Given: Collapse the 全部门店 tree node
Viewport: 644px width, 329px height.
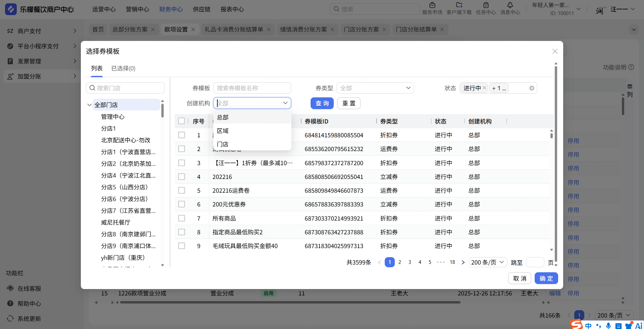Looking at the screenshot, I should tap(90, 105).
